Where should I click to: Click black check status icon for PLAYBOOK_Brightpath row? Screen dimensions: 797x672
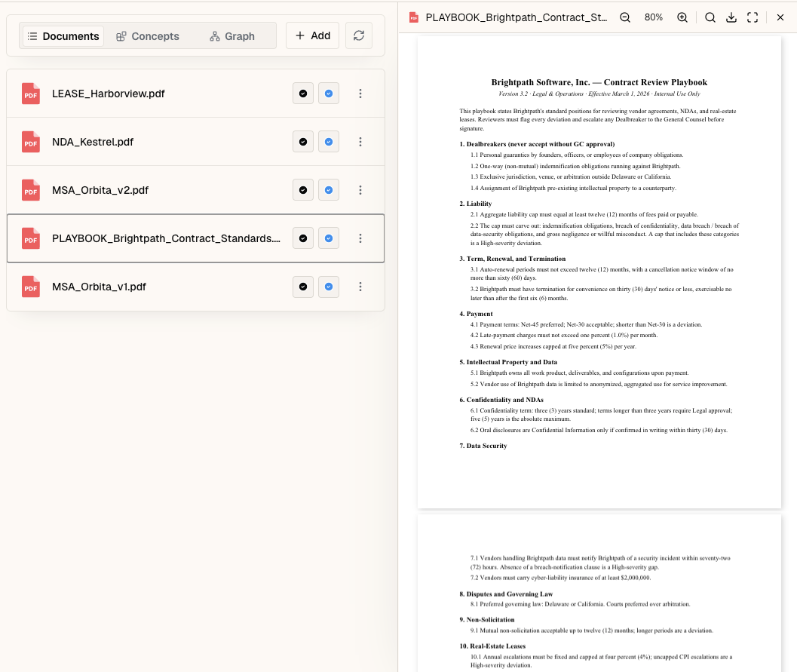303,238
